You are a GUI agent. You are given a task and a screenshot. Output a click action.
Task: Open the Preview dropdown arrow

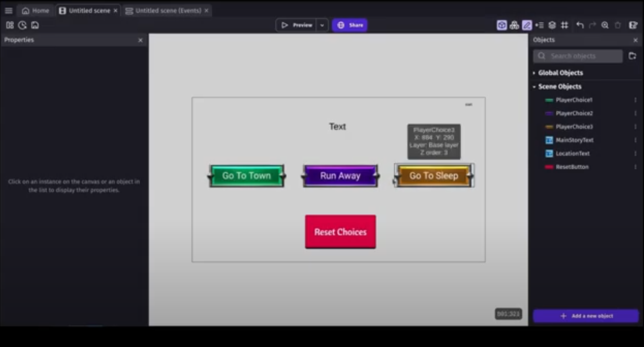pyautogui.click(x=322, y=25)
